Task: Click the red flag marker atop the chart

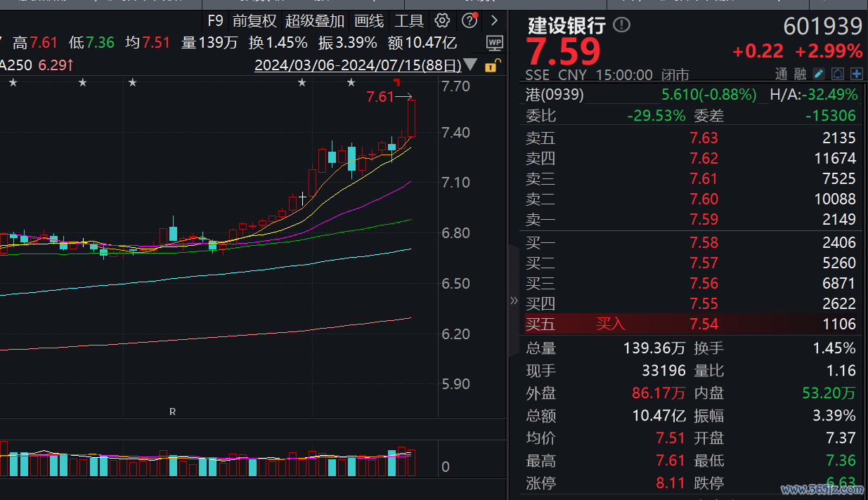Action: tap(397, 83)
